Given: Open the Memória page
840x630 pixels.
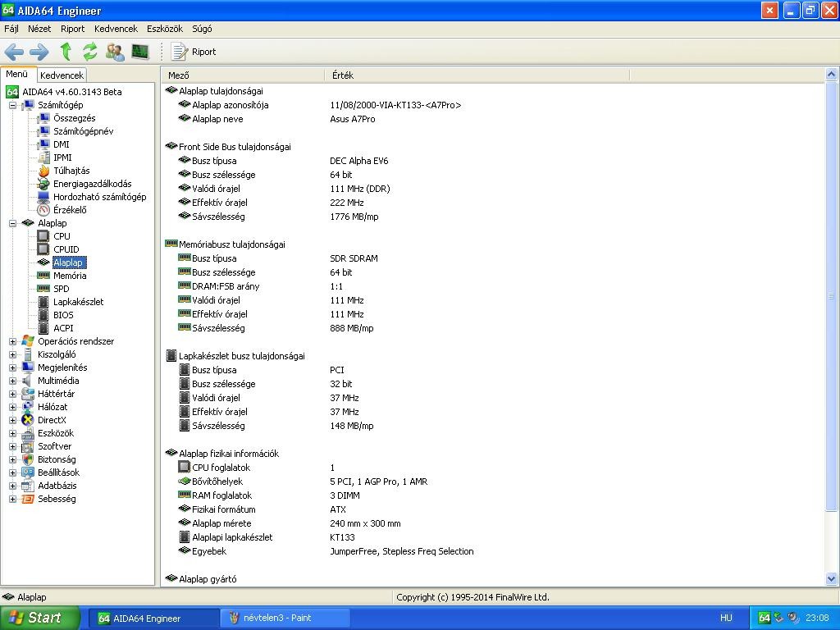Looking at the screenshot, I should 70,276.
